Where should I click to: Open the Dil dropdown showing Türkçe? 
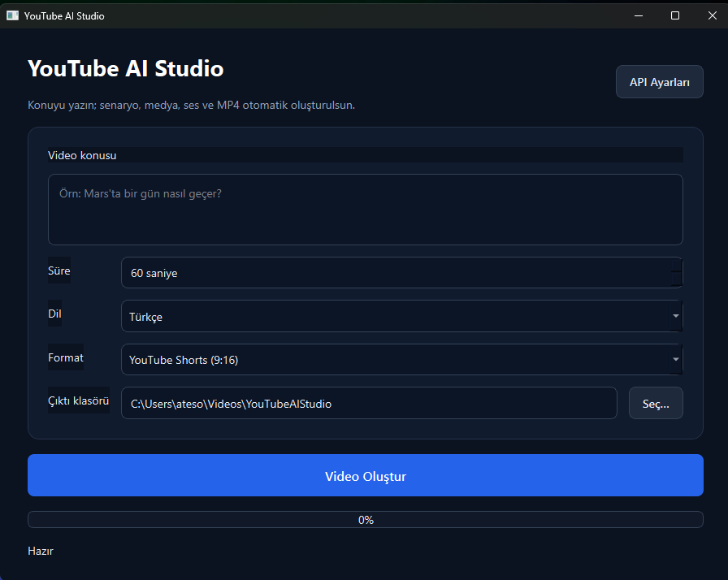pyautogui.click(x=401, y=316)
